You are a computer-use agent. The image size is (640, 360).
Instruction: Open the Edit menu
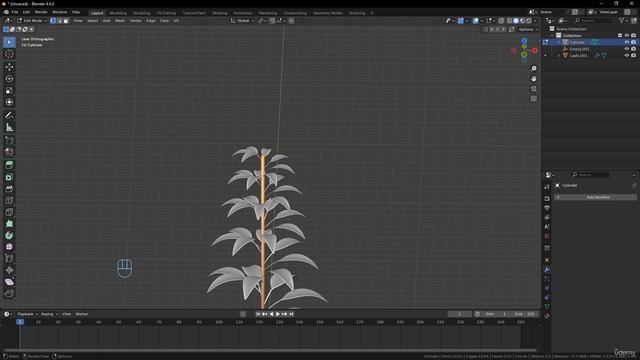click(x=27, y=12)
